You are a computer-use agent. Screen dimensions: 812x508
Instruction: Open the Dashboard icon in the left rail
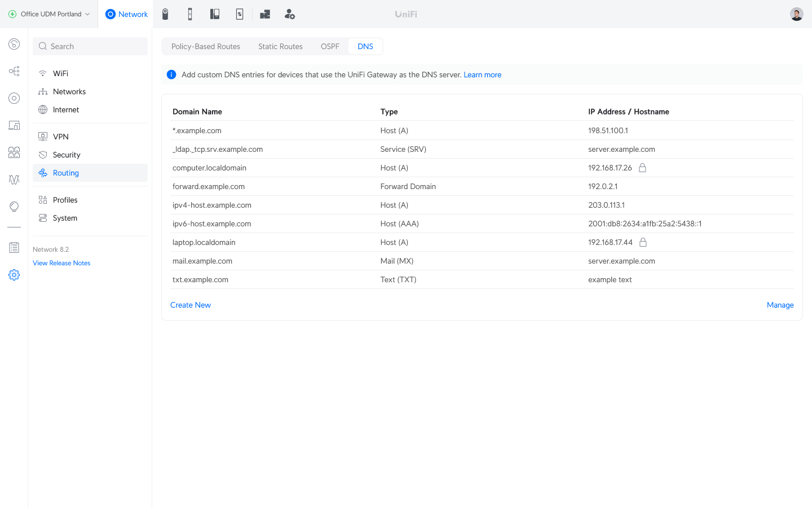(x=14, y=44)
